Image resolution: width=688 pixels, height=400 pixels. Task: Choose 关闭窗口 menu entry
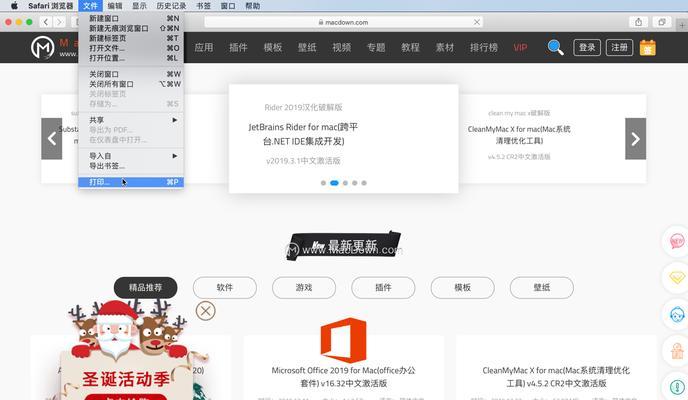pyautogui.click(x=131, y=74)
